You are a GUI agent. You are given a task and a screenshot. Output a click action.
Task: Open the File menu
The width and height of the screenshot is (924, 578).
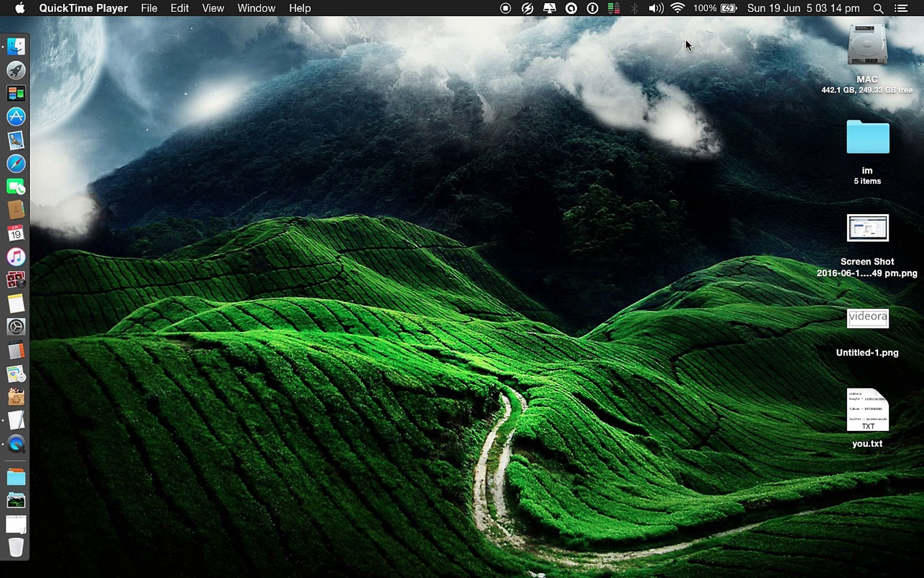coord(149,8)
